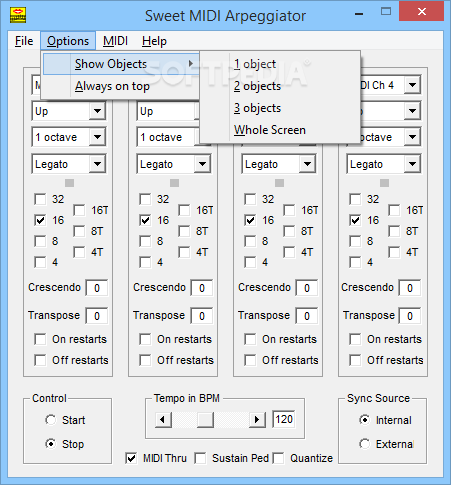Enable 4T checkbox in third column
This screenshot has width=451, height=485.
(289, 252)
